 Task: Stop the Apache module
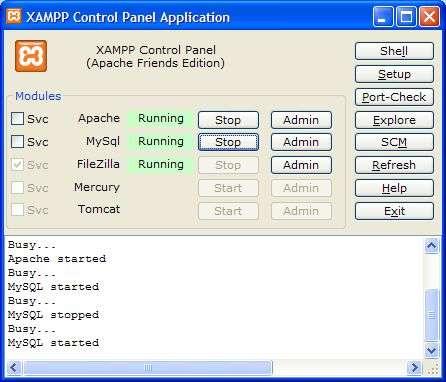228,120
